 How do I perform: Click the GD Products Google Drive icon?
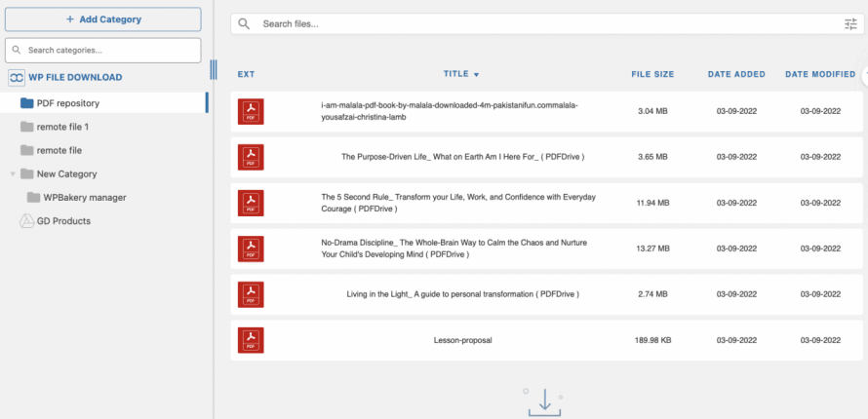pos(26,221)
